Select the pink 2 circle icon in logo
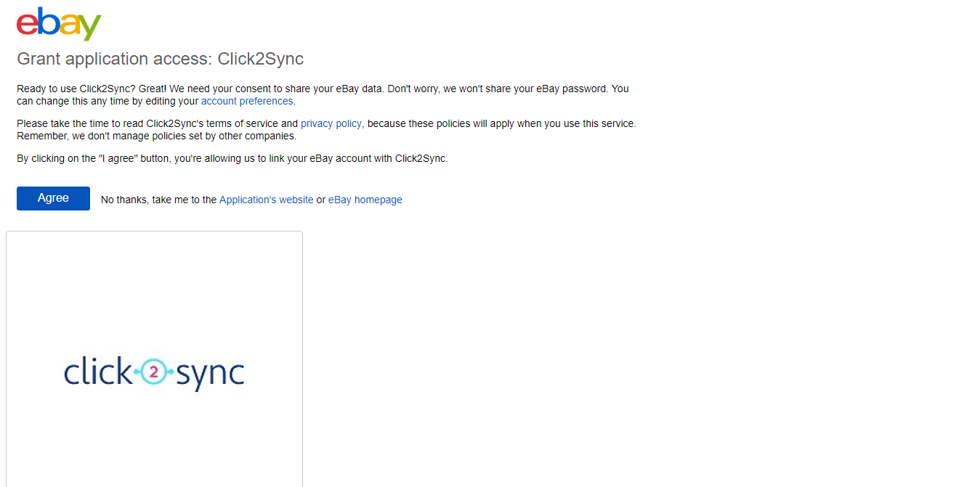980x487 pixels. (x=153, y=372)
